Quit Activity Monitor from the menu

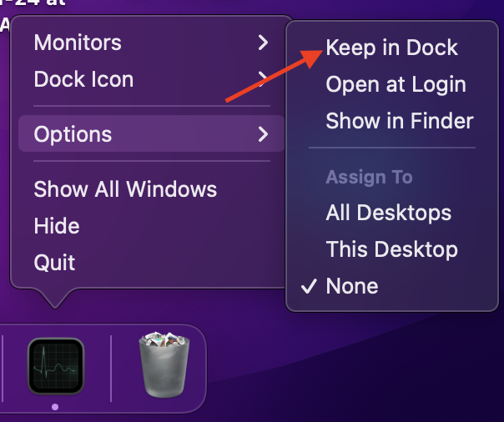point(54,263)
